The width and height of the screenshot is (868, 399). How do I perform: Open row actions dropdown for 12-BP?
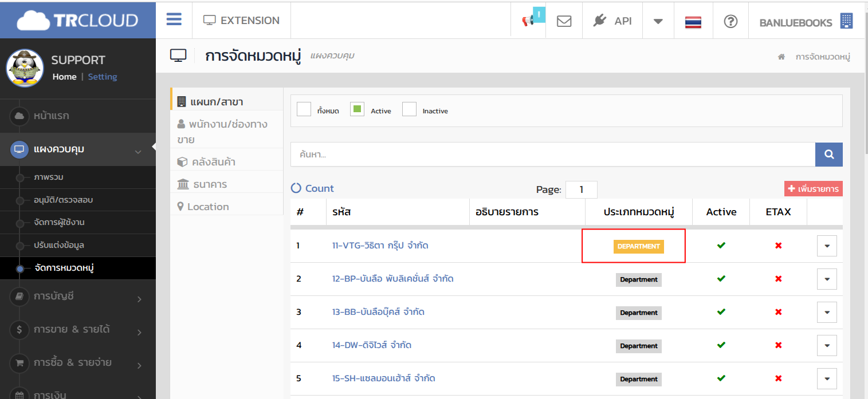(x=827, y=279)
